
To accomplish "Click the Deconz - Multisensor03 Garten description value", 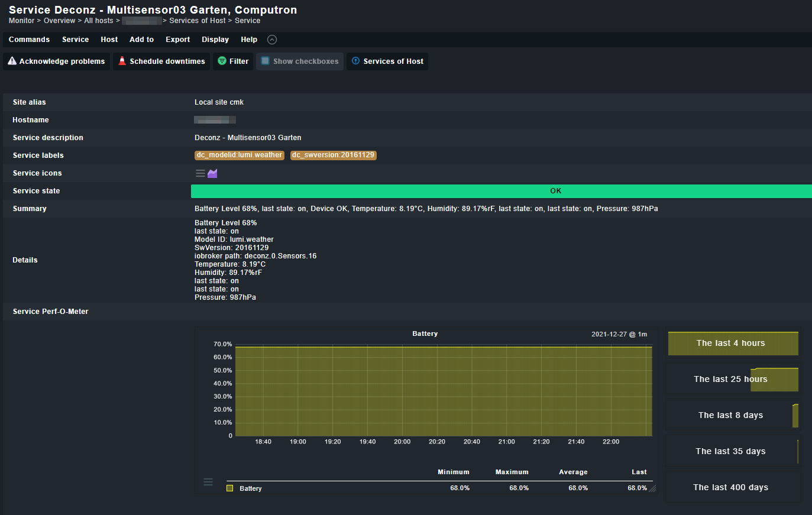I will (x=248, y=138).
